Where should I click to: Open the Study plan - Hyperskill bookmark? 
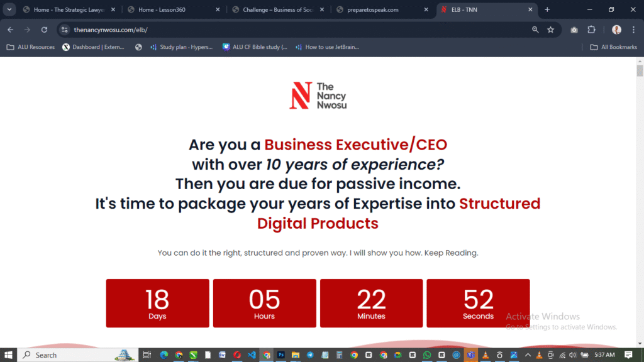click(x=181, y=47)
